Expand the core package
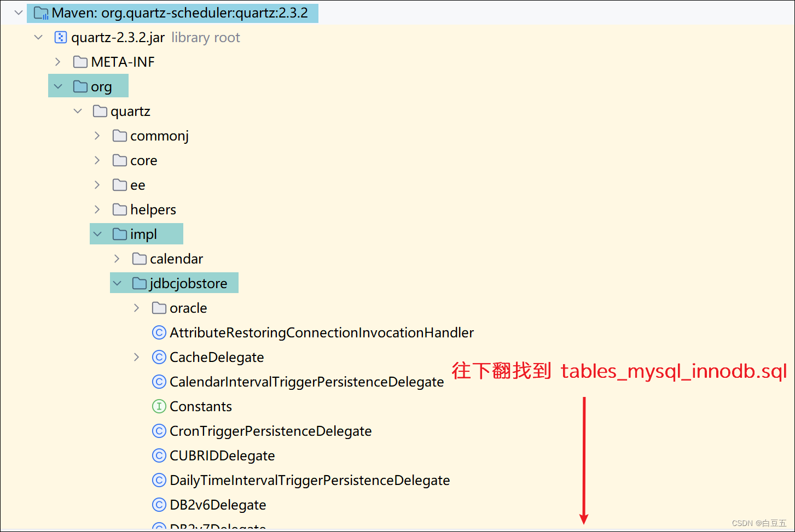The height and width of the screenshot is (532, 795). click(97, 160)
